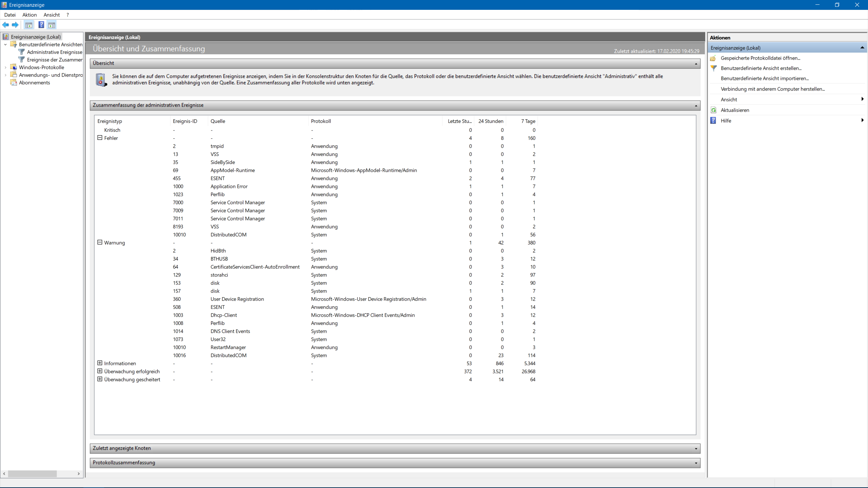Open the Ansicht menu in menu bar
Viewport: 868px width, 488px height.
pos(52,15)
